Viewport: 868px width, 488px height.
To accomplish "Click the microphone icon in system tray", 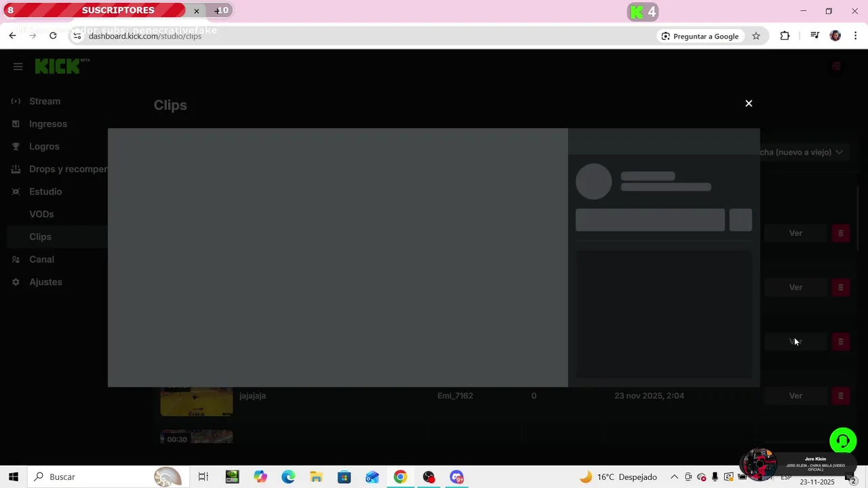I will [715, 477].
